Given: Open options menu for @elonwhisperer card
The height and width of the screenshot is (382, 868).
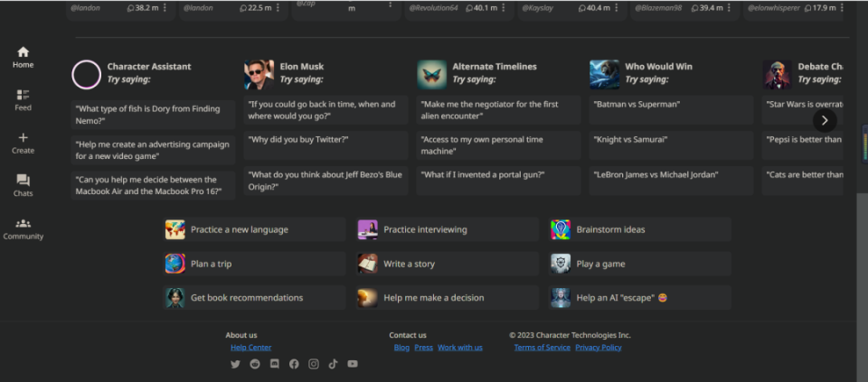Looking at the screenshot, I should click(x=842, y=8).
